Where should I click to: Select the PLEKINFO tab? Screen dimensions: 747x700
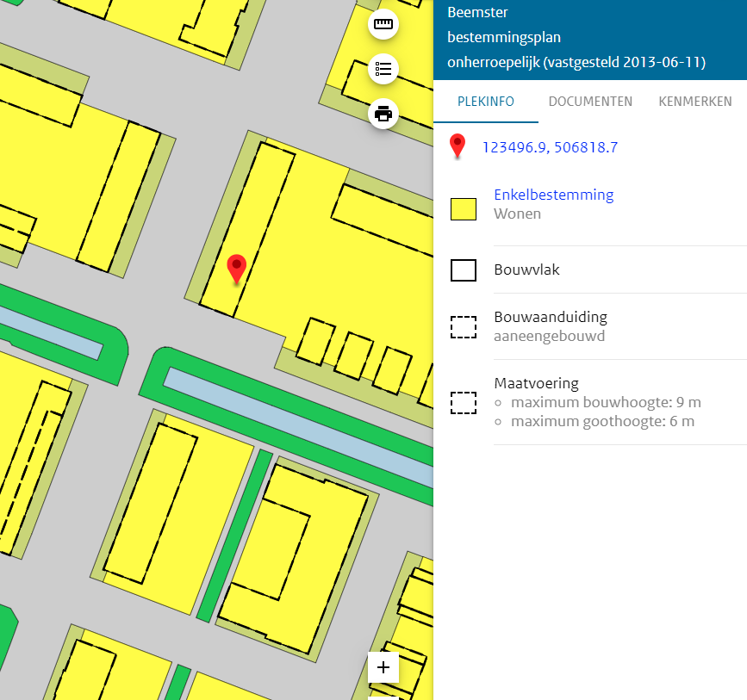pos(485,101)
